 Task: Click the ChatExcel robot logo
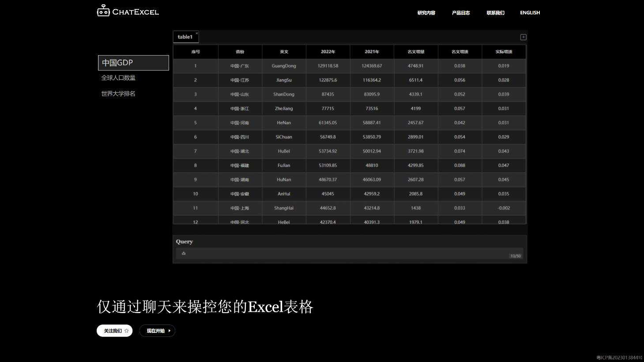click(x=128, y=11)
